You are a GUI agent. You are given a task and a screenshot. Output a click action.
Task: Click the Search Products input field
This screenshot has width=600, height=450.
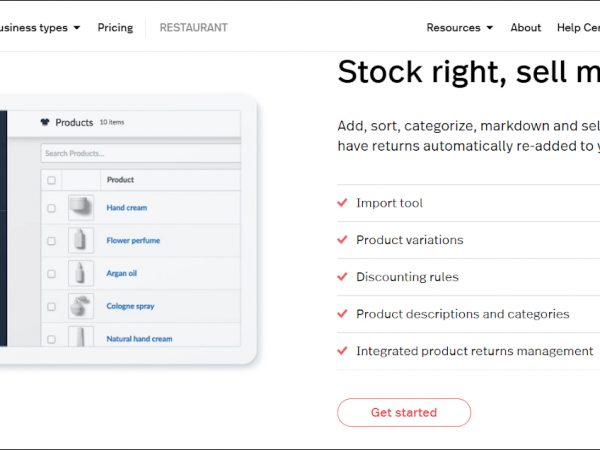click(140, 153)
